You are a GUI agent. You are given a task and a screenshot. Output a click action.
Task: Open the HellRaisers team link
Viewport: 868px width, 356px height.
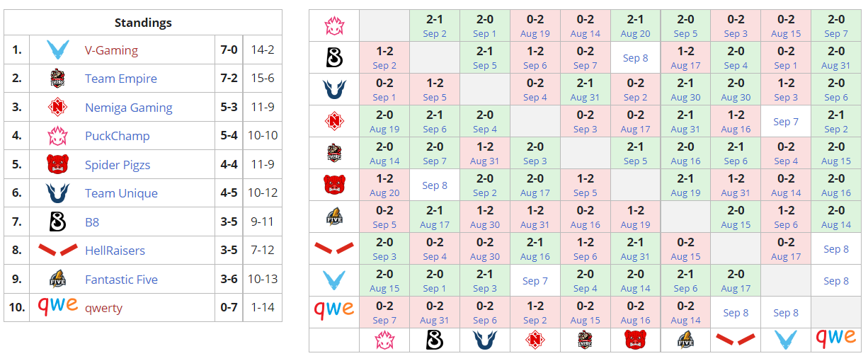point(115,250)
